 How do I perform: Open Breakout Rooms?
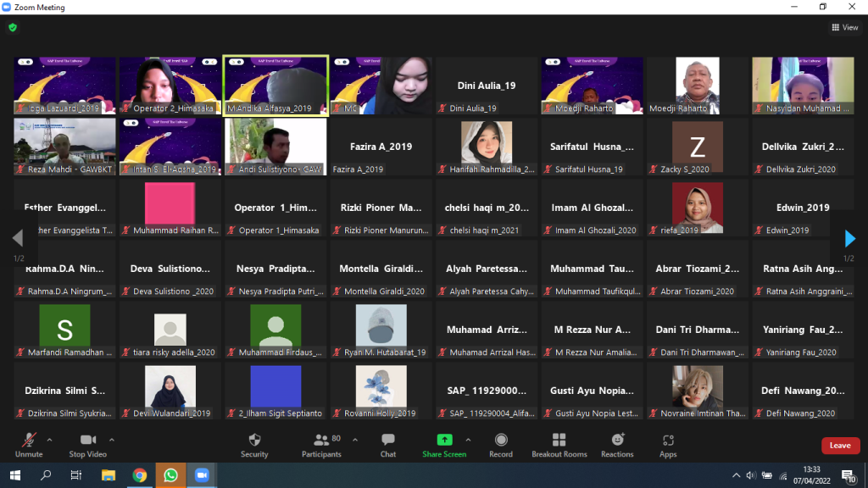559,445
